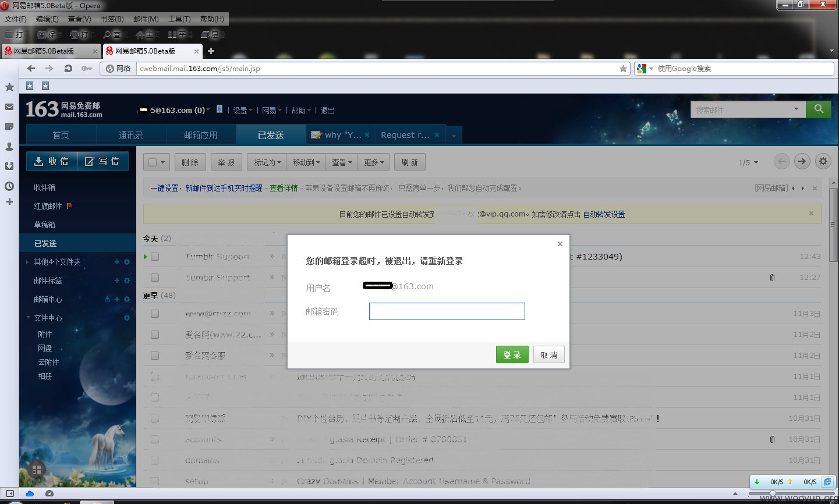Open 查看 dropdown
This screenshot has height=504, width=839.
[x=342, y=162]
